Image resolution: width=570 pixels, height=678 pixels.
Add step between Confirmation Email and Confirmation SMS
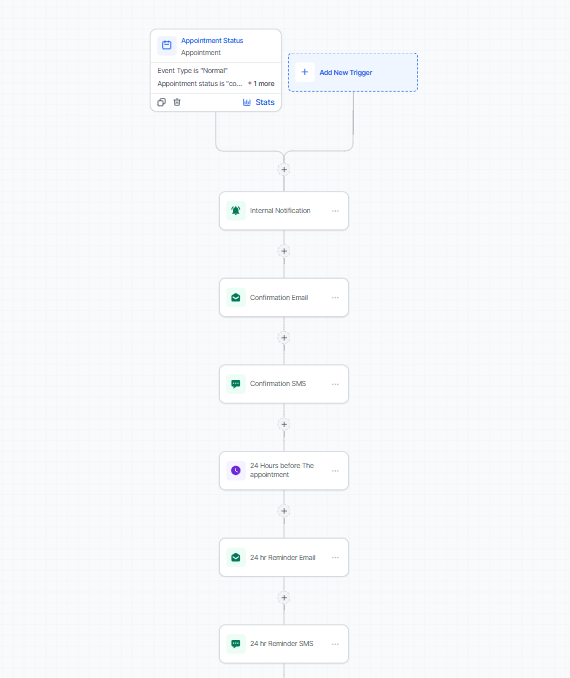(x=284, y=338)
